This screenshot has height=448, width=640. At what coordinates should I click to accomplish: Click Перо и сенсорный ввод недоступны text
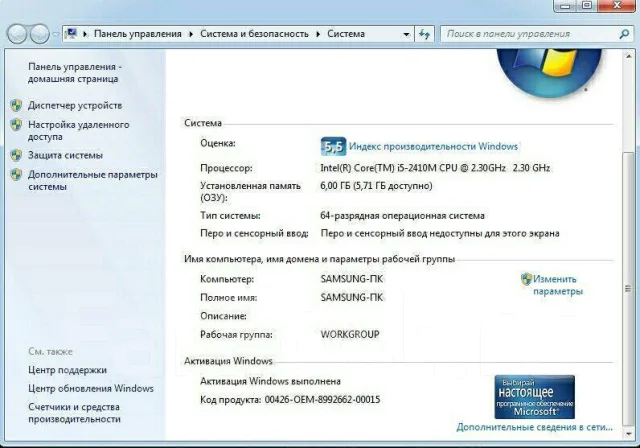440,234
